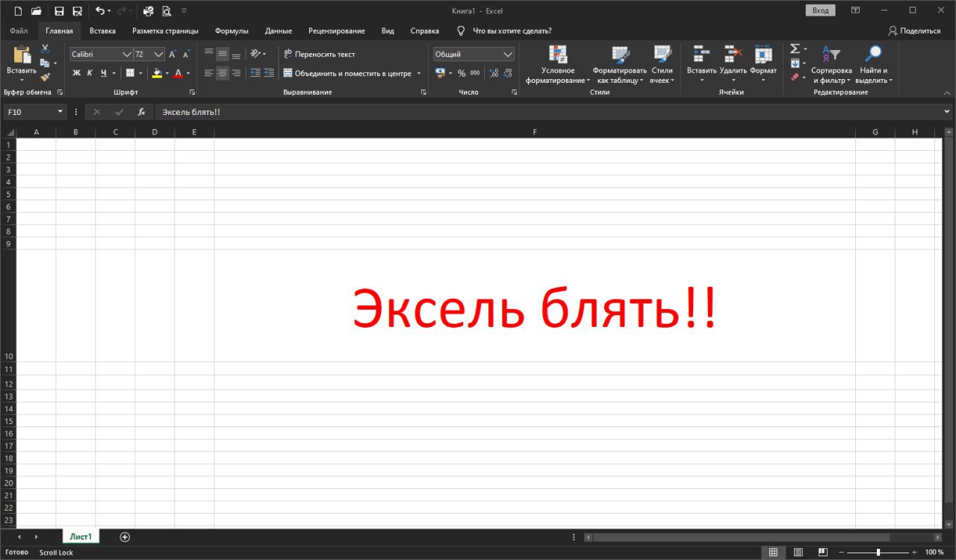Viewport: 956px width, 560px height.
Task: Open the Файл tab
Action: (19, 31)
